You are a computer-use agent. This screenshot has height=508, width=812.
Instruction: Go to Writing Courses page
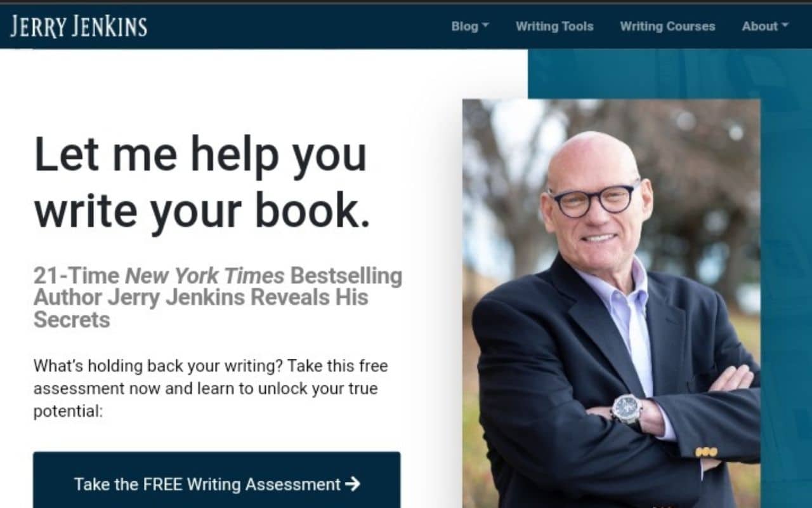click(x=667, y=26)
